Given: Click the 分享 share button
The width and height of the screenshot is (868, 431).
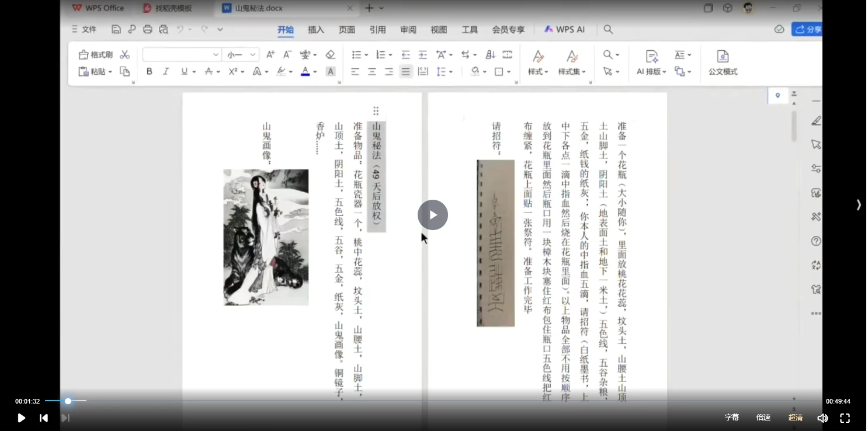Looking at the screenshot, I should [807, 29].
